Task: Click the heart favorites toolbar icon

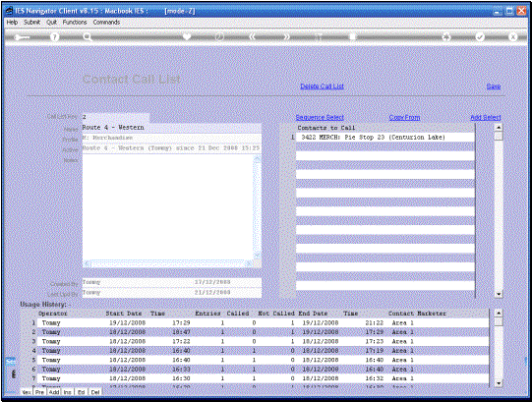Action: coord(187,37)
